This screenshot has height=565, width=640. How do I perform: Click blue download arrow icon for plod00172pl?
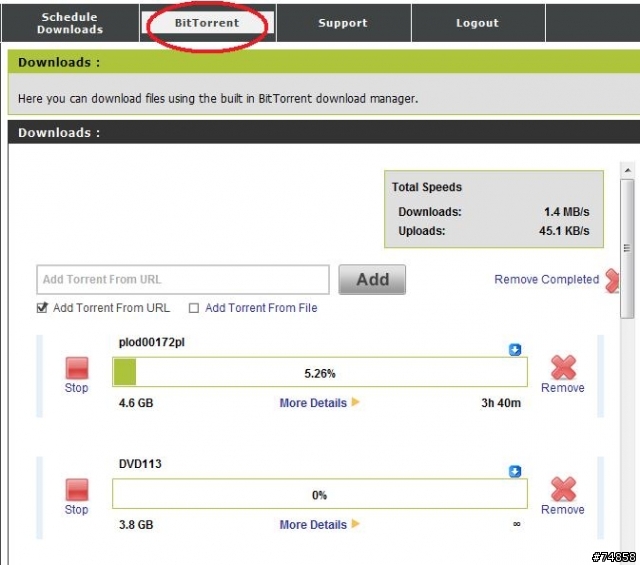tap(515, 349)
